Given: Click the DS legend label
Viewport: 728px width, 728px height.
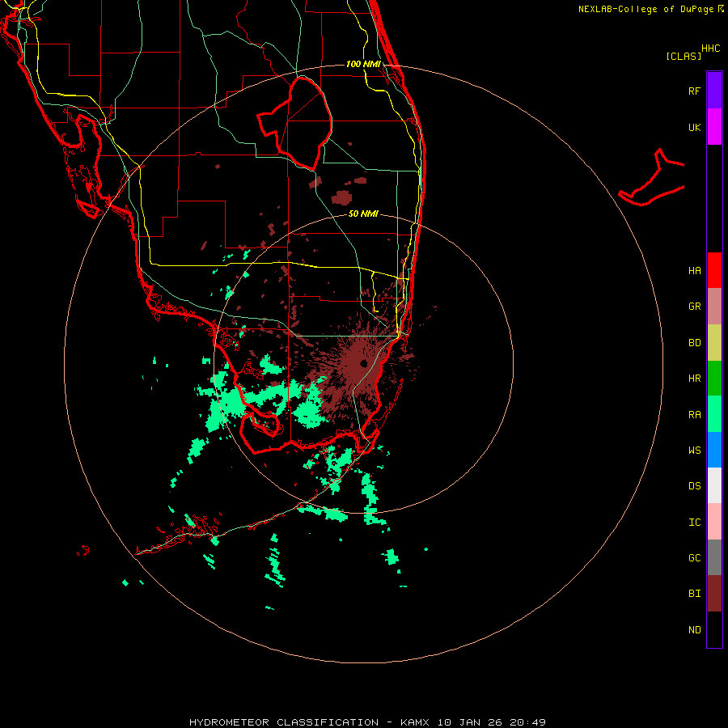Looking at the screenshot, I should (x=694, y=486).
